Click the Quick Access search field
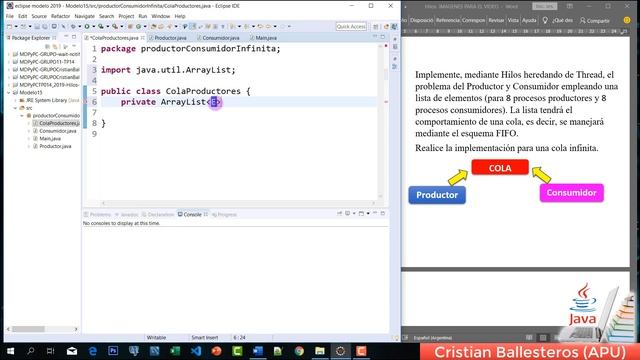640x360 pixels. point(351,27)
